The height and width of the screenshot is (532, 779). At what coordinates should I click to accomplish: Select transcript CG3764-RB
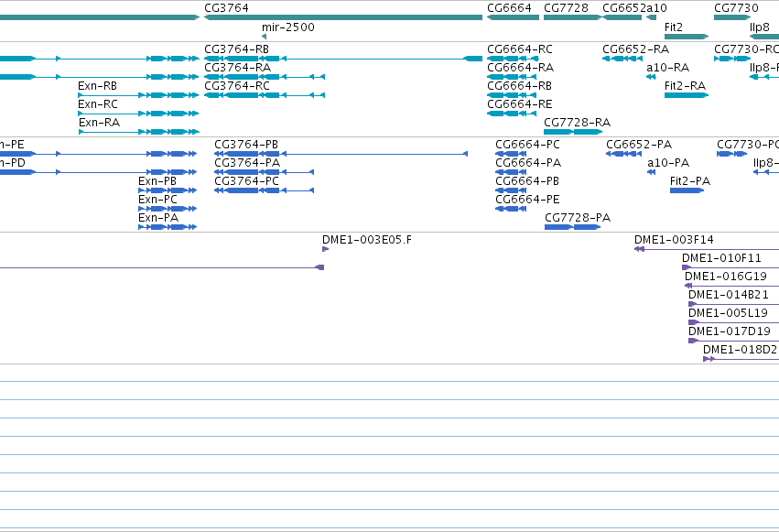[x=343, y=59]
